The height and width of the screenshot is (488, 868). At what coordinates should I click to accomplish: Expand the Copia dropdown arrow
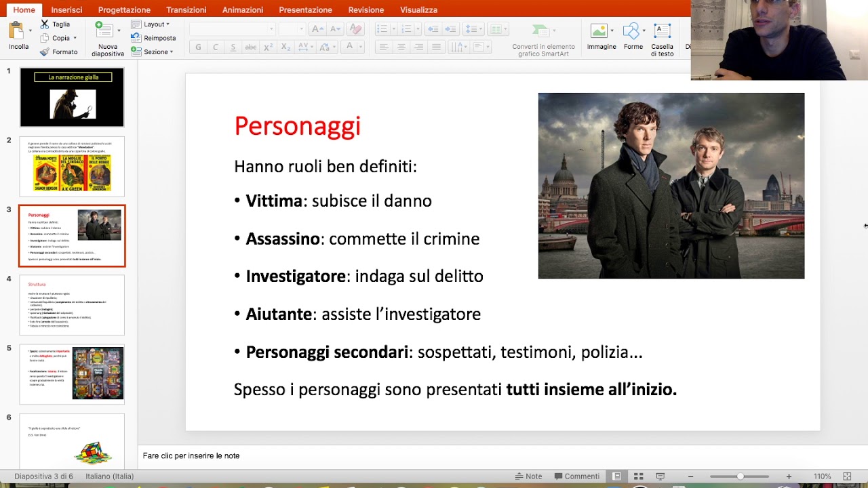point(75,38)
